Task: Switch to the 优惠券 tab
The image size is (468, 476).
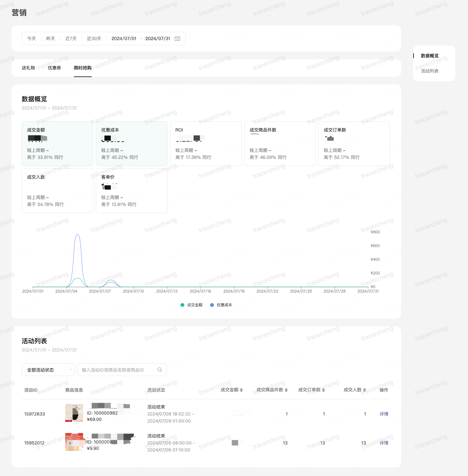Action: tap(54, 68)
